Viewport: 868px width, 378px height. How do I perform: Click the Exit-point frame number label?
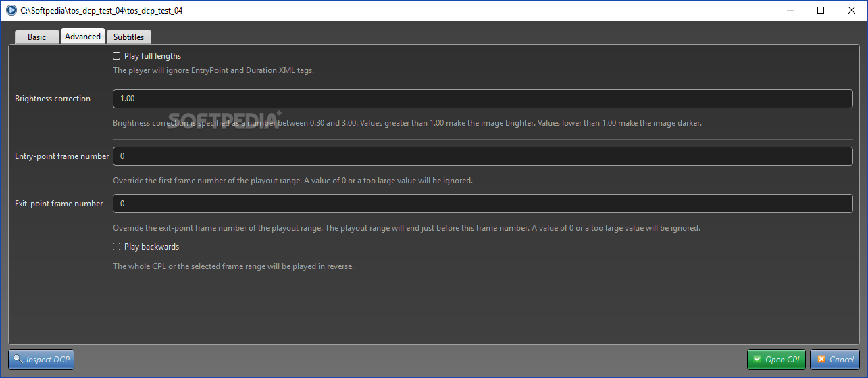[x=59, y=204]
